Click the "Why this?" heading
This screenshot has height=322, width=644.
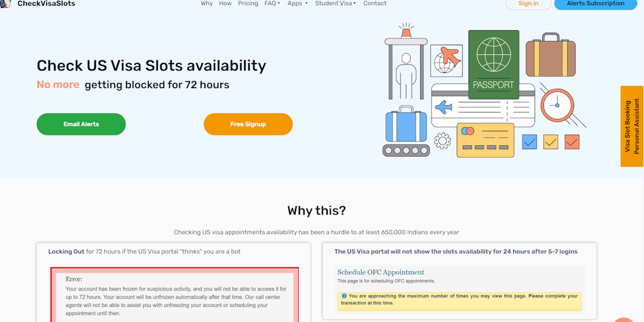point(317,211)
